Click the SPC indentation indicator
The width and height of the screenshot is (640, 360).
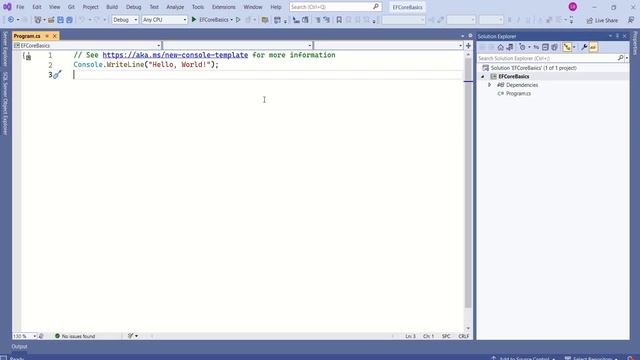pyautogui.click(x=446, y=336)
